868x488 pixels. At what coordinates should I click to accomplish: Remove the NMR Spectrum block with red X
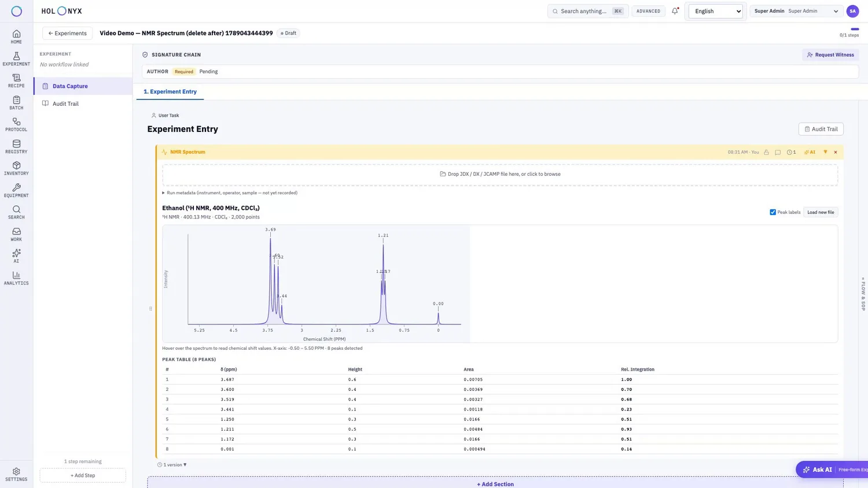click(x=836, y=152)
